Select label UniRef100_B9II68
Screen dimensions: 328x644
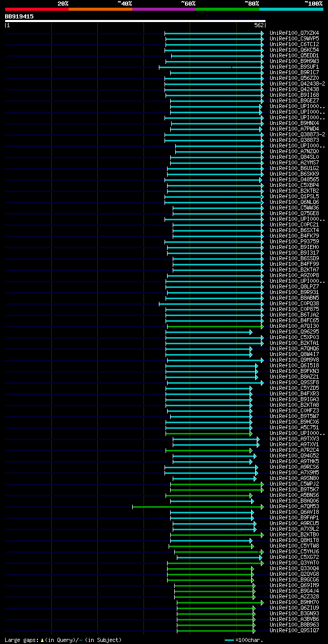point(294,95)
